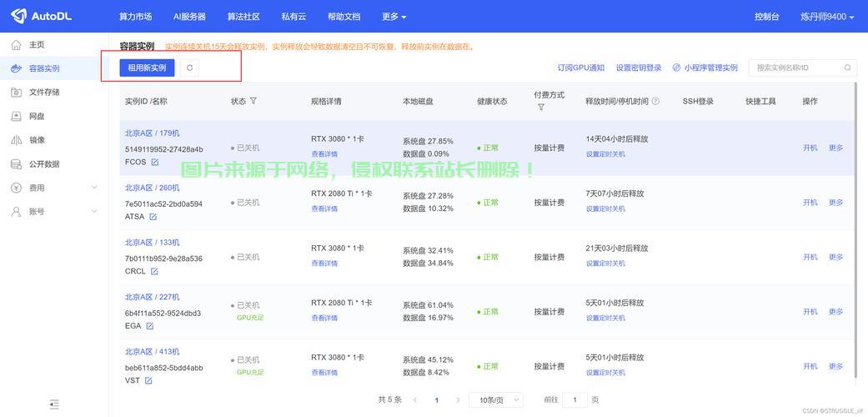
Task: Click the 小程序管理实例 link
Action: 705,68
